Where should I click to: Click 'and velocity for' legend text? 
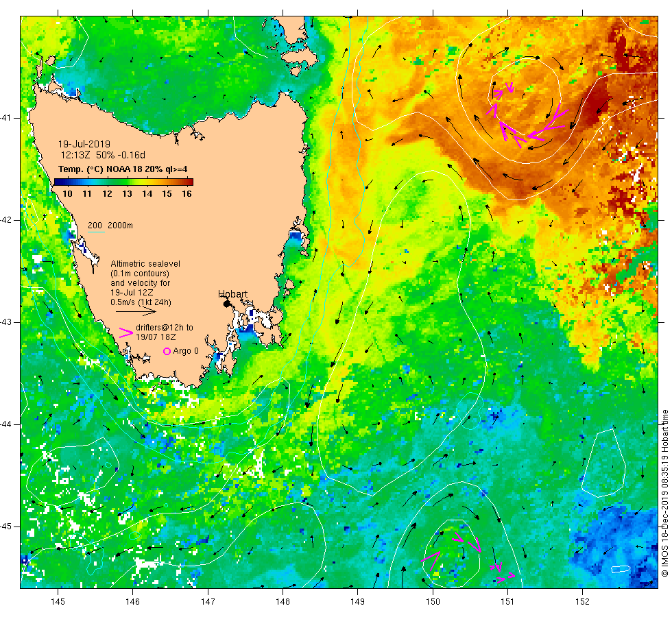tap(140, 283)
